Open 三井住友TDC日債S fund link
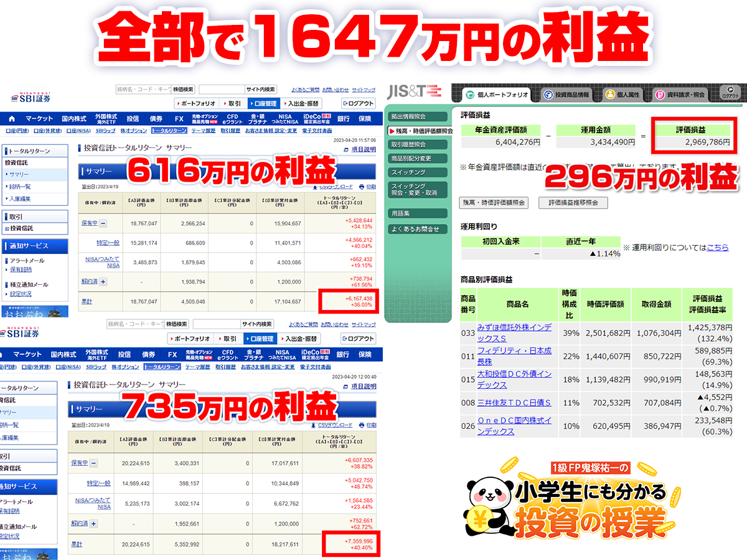The image size is (747, 560). [x=514, y=403]
